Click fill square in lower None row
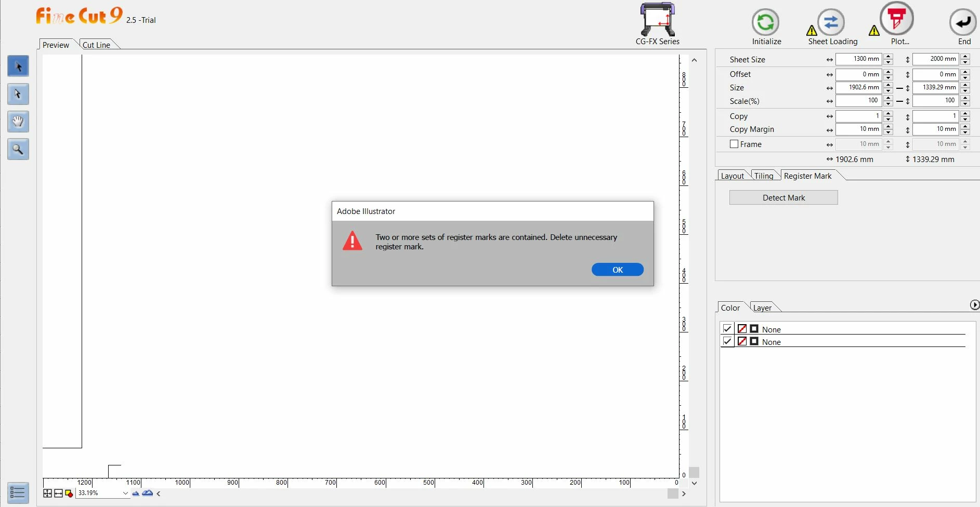This screenshot has width=980, height=507. pyautogui.click(x=754, y=341)
